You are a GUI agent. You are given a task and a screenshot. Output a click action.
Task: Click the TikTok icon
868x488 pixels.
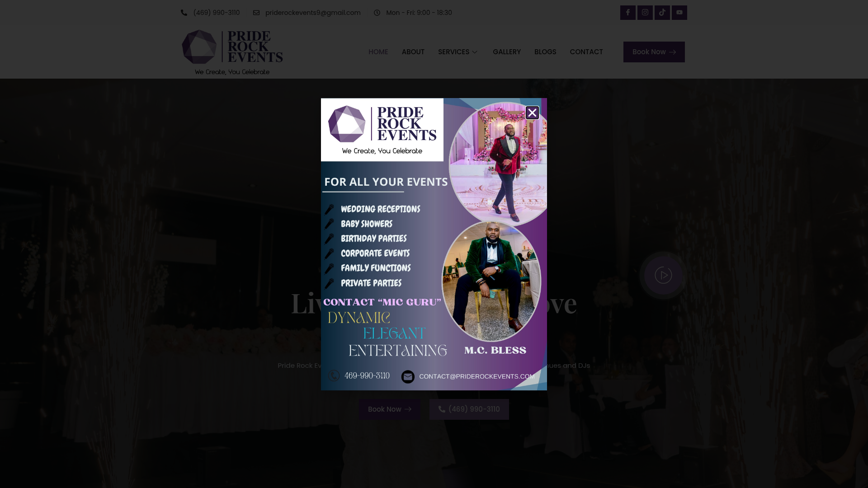(x=662, y=12)
